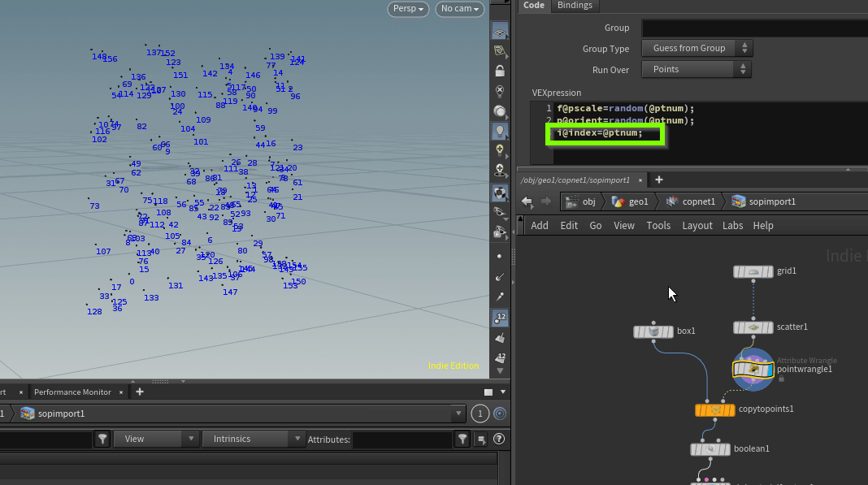
Task: Click the back arrow in network path bar
Action: (527, 201)
